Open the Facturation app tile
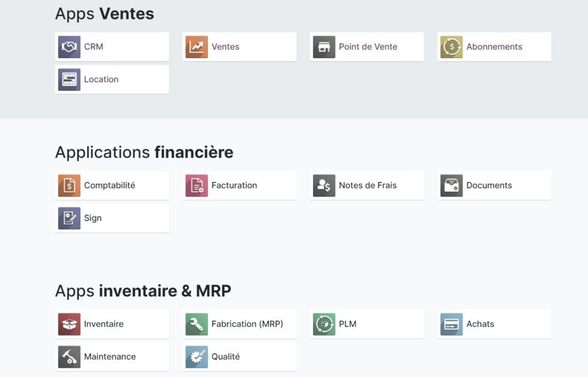588x377 pixels. [x=239, y=185]
